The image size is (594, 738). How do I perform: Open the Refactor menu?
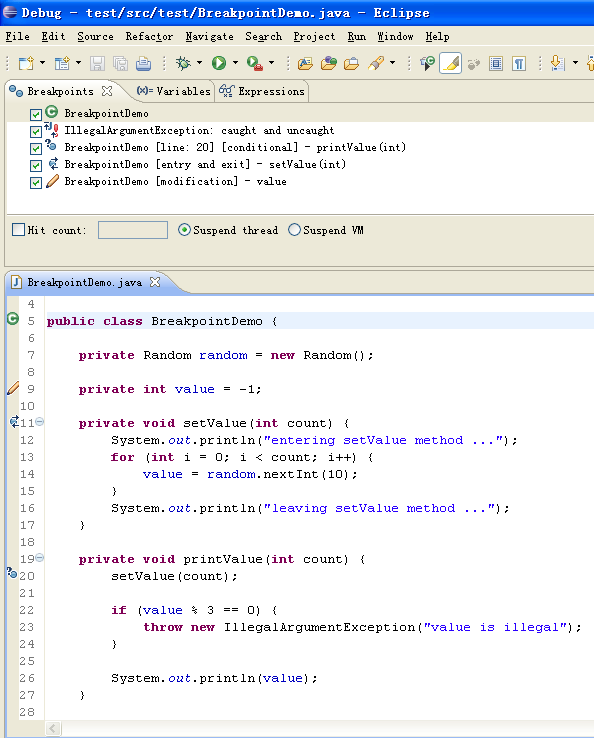(x=149, y=36)
